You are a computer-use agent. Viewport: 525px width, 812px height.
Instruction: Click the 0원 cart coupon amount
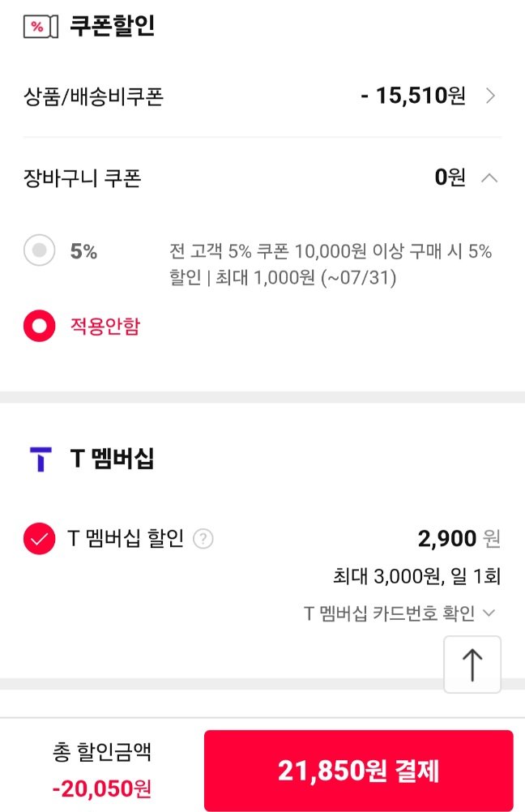[450, 177]
